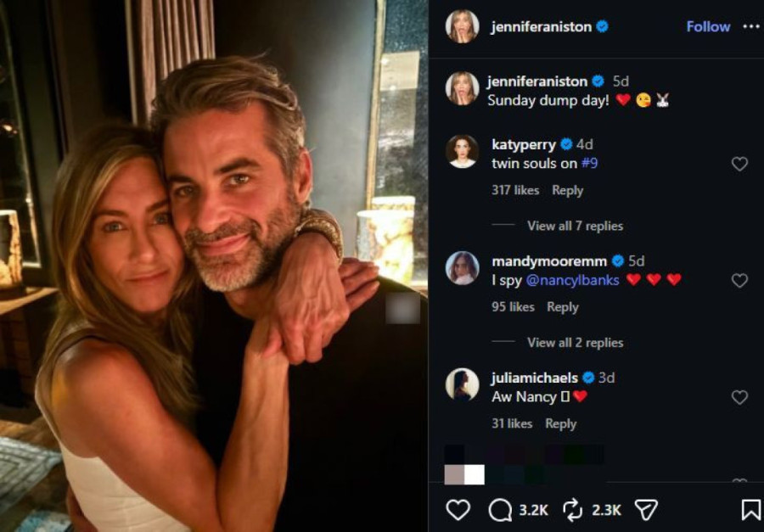The image size is (764, 532).
Task: Open the three-dot more options menu
Action: 751,26
